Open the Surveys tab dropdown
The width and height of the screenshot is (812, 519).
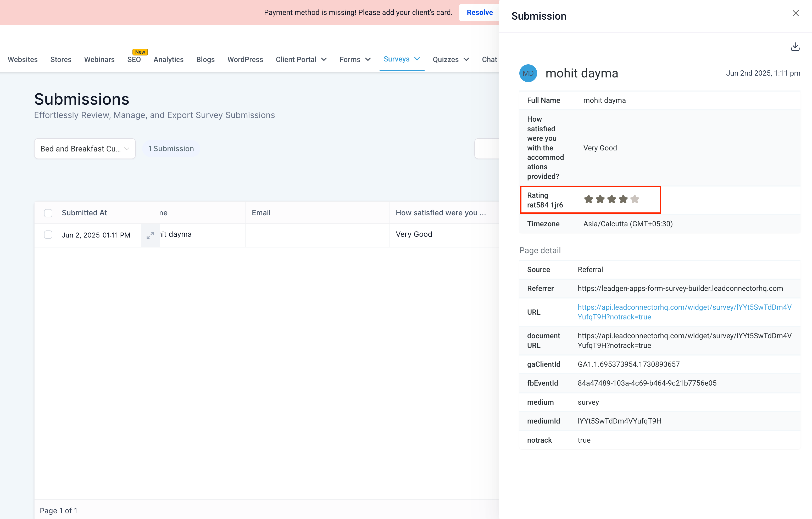[x=401, y=59]
